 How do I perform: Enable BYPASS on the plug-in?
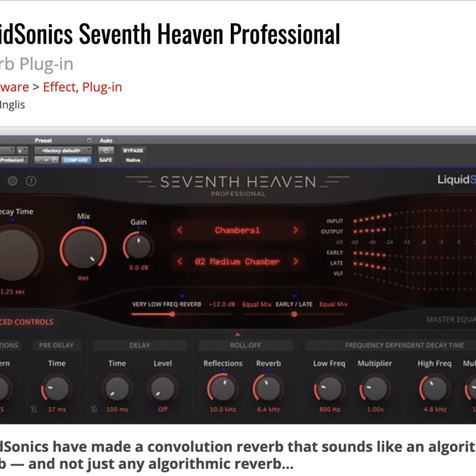click(x=133, y=150)
